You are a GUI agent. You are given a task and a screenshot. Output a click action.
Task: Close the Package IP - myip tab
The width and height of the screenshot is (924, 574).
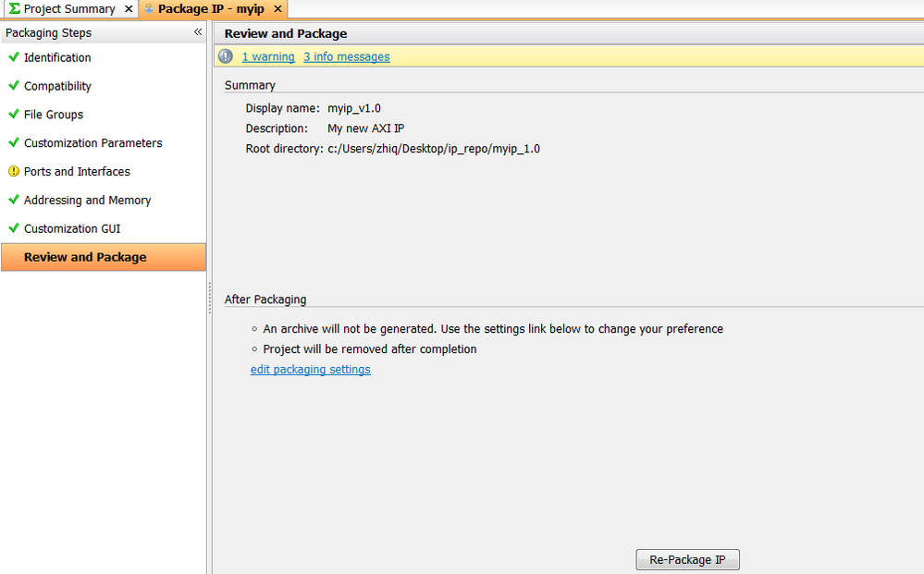(277, 9)
